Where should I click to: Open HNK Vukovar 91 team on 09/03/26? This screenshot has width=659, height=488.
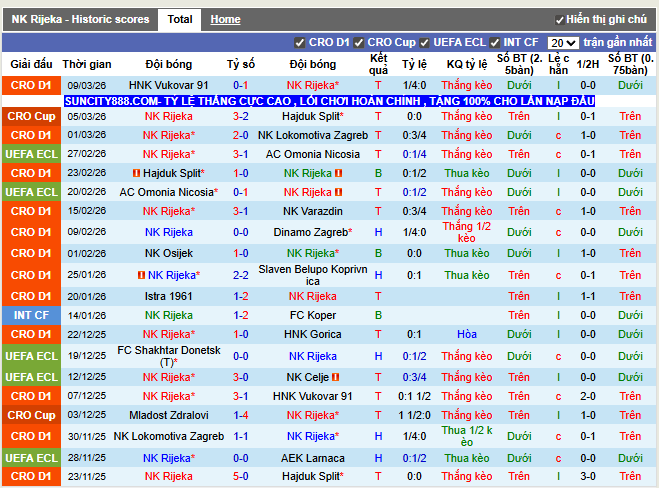point(169,85)
